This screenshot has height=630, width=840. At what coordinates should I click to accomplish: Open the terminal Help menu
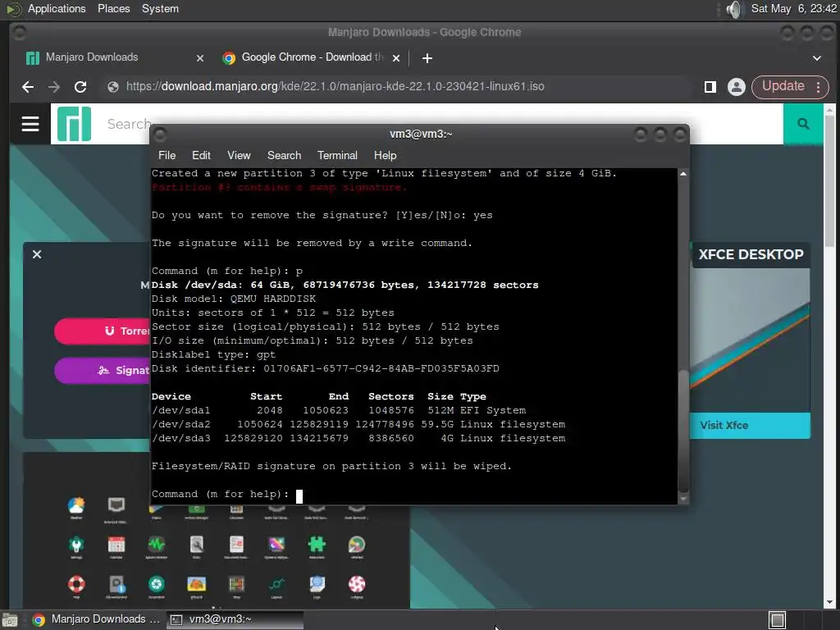coord(385,155)
